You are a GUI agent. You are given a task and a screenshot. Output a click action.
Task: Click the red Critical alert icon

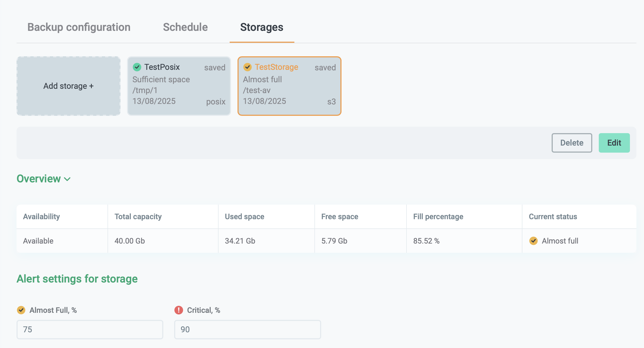tap(178, 310)
